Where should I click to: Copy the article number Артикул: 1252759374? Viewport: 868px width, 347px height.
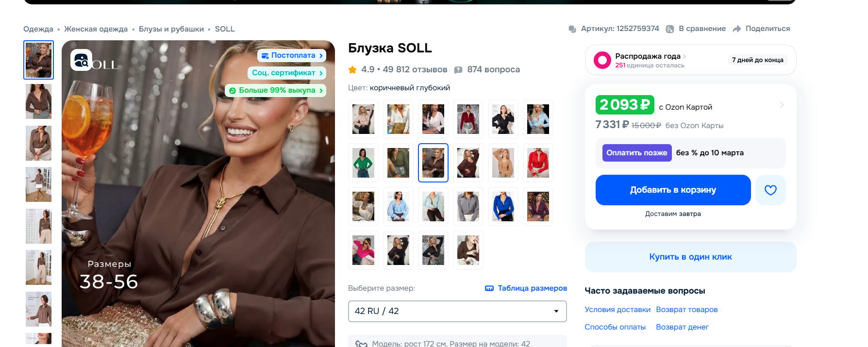620,29
